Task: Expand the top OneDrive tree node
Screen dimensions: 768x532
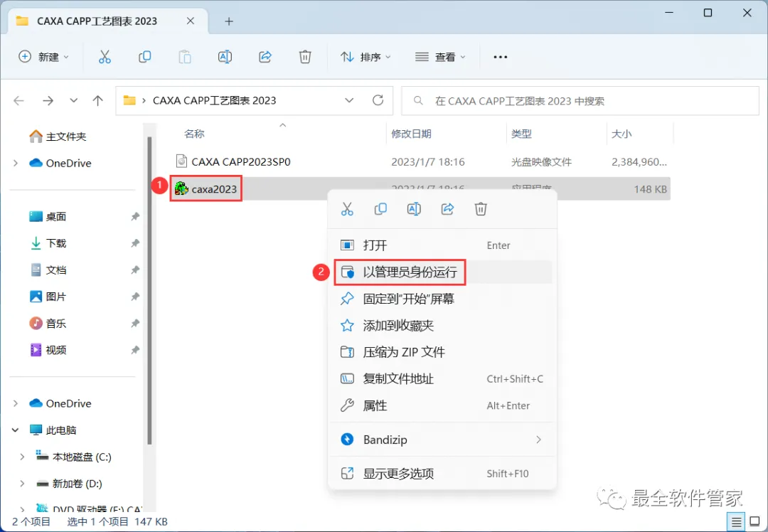Action: (x=16, y=163)
